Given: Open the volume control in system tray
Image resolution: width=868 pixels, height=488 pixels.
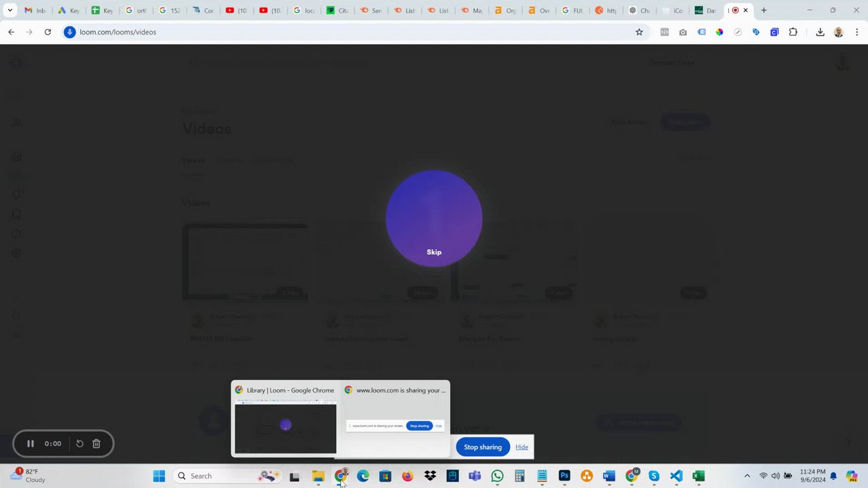Looking at the screenshot, I should pyautogui.click(x=776, y=476).
